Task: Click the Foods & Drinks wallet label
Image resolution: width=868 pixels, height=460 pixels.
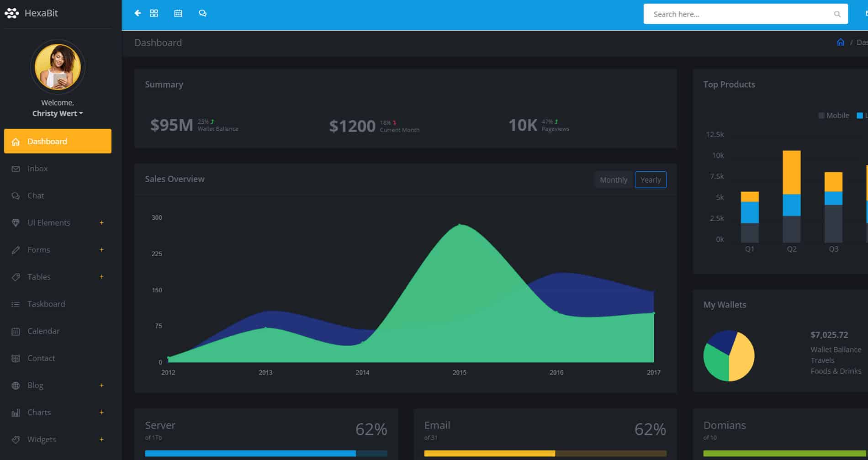Action: click(836, 371)
